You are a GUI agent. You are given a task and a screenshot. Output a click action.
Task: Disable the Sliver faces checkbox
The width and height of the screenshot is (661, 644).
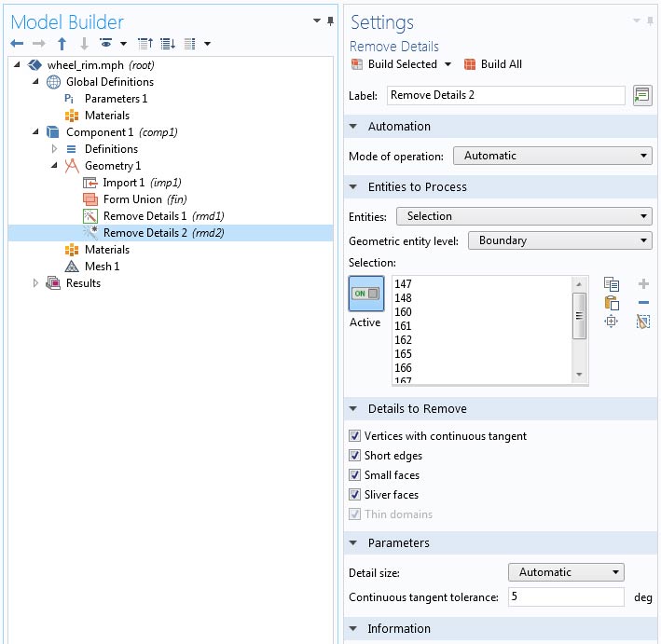355,495
